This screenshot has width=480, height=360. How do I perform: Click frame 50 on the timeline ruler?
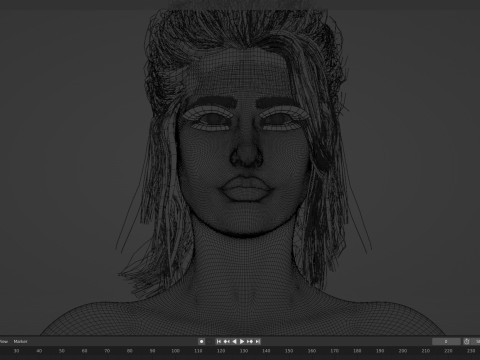point(62,351)
